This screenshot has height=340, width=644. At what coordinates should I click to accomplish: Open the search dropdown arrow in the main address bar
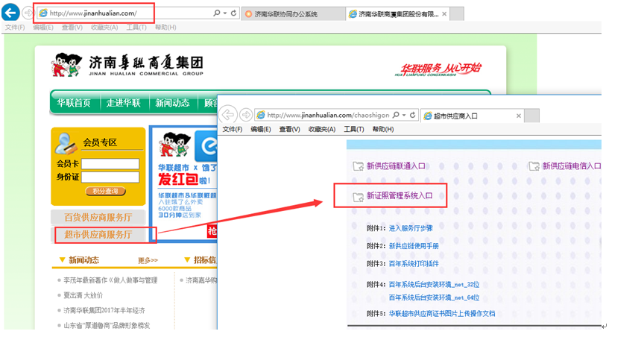pyautogui.click(x=225, y=13)
